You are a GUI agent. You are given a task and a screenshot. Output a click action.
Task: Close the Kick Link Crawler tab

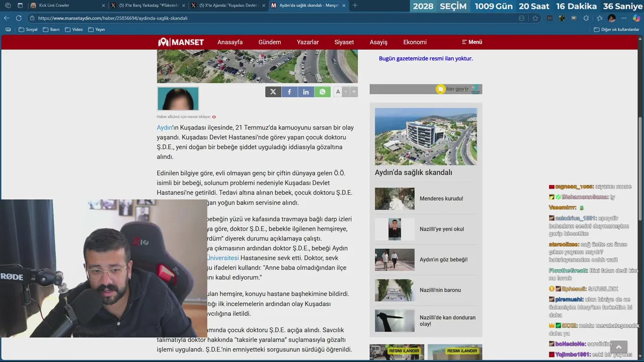[103, 6]
